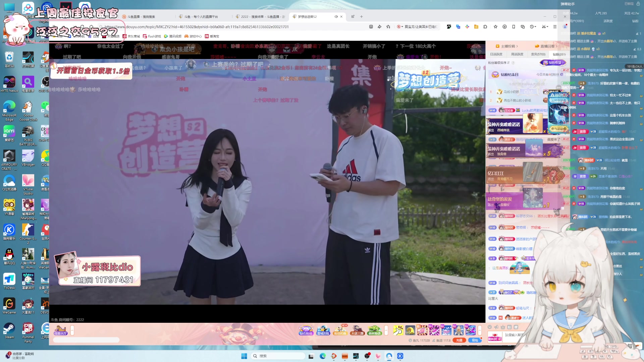The height and width of the screenshot is (362, 644).
Task: Open the Sogou search engine dropdown
Action: [x=400, y=27]
